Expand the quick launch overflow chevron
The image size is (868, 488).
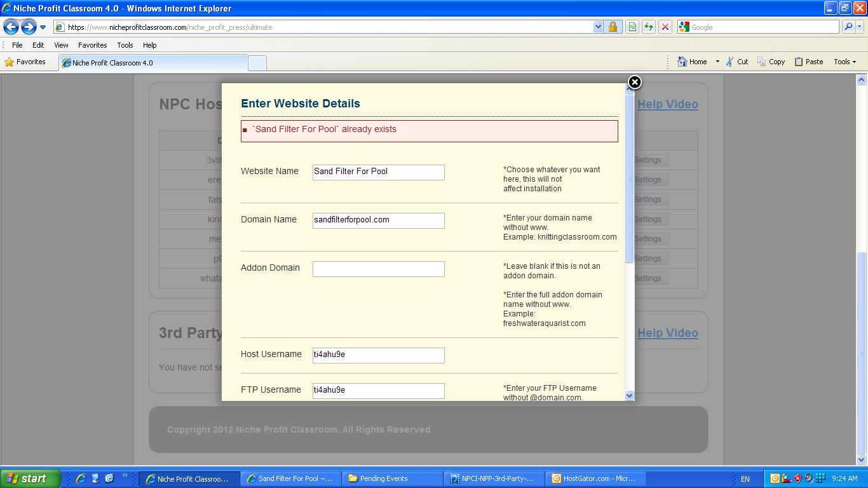[x=125, y=475]
